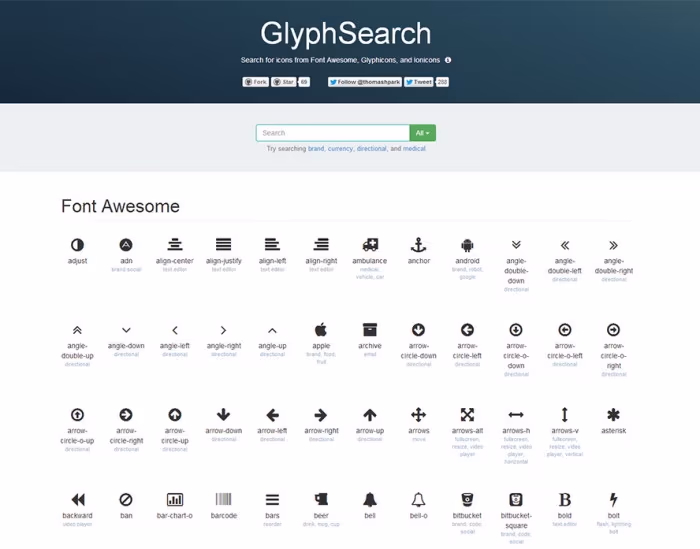Click the Tweet button
This screenshot has width=700, height=549.
[x=419, y=82]
